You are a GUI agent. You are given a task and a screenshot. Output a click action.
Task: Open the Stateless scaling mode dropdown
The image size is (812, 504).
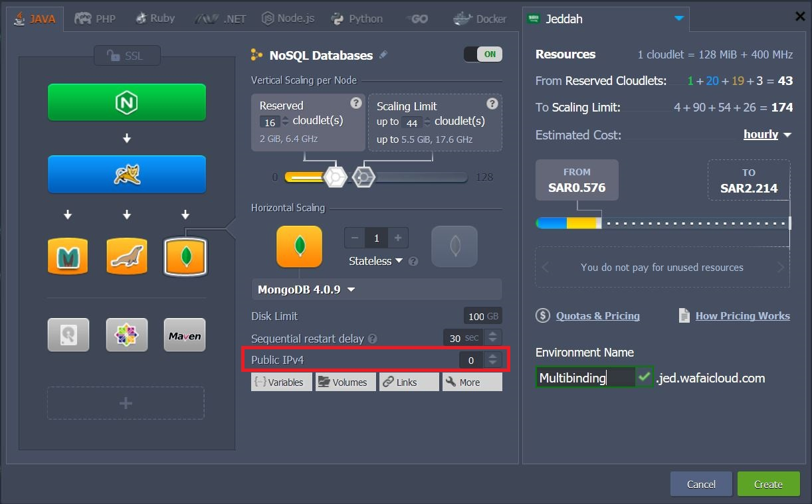375,261
